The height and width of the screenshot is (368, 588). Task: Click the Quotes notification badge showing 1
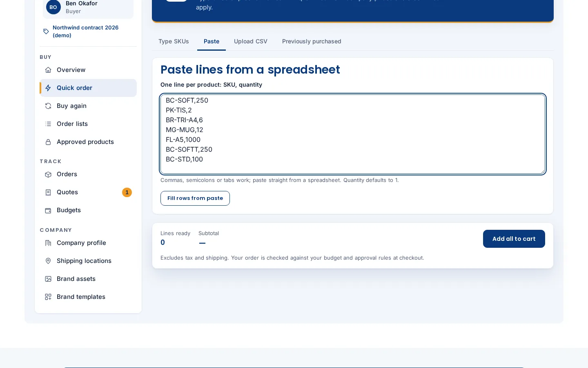point(127,192)
